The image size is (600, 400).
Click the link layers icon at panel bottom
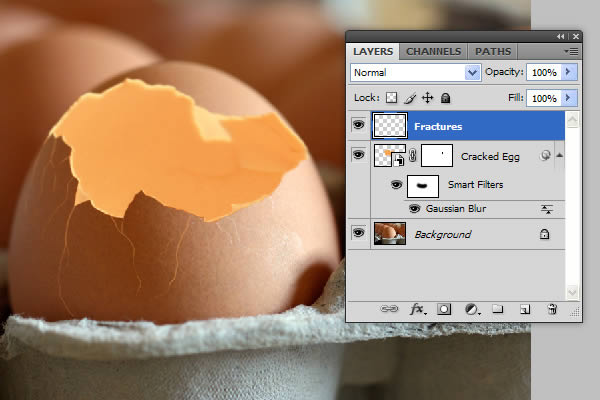389,309
